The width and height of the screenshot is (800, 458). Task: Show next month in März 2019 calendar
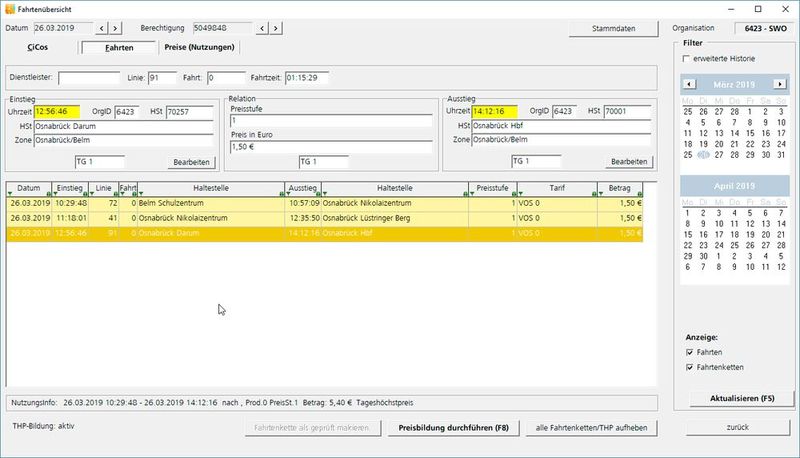coord(779,84)
